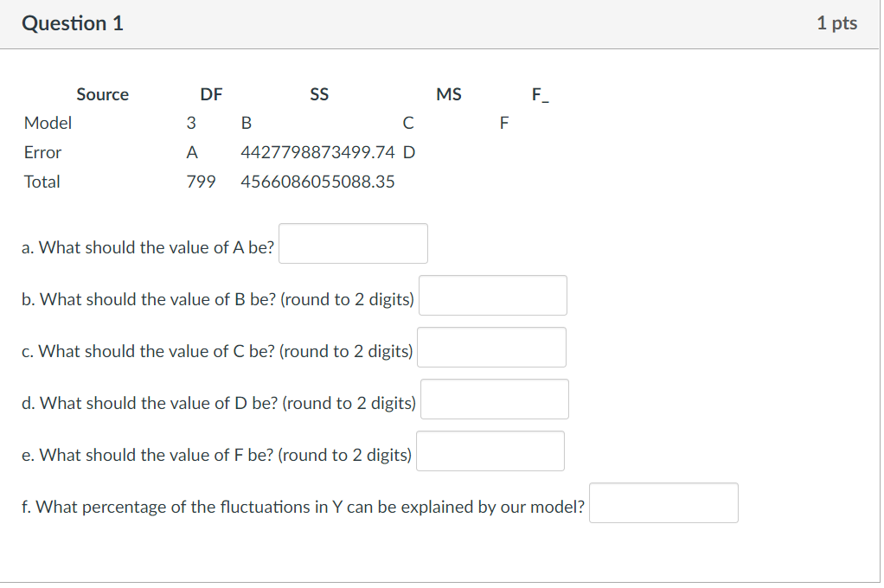Click the MS column header
The image size is (884, 588).
449,94
